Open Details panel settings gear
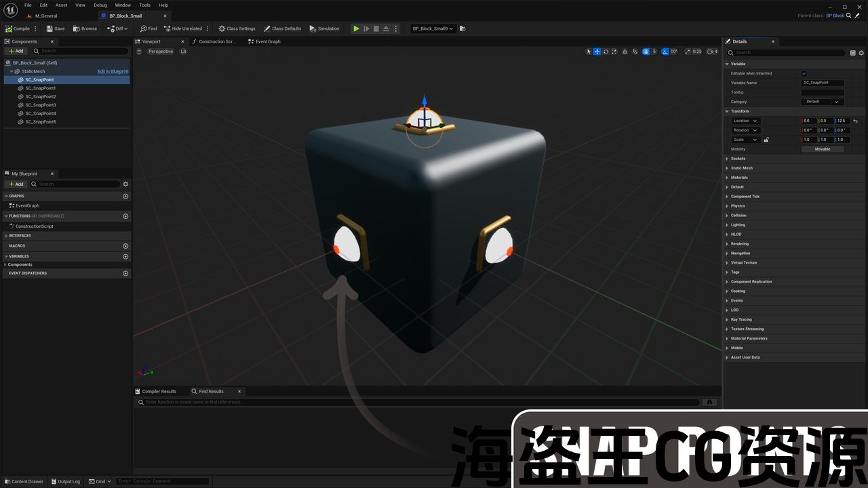 pyautogui.click(x=861, y=52)
